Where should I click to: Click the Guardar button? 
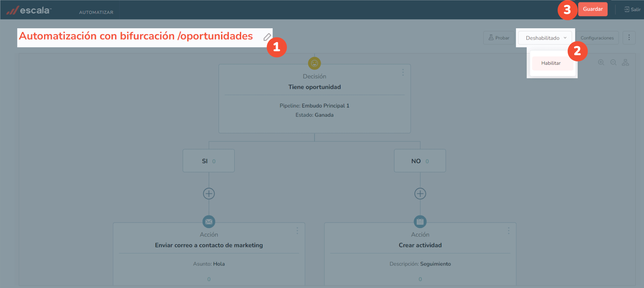coord(593,9)
